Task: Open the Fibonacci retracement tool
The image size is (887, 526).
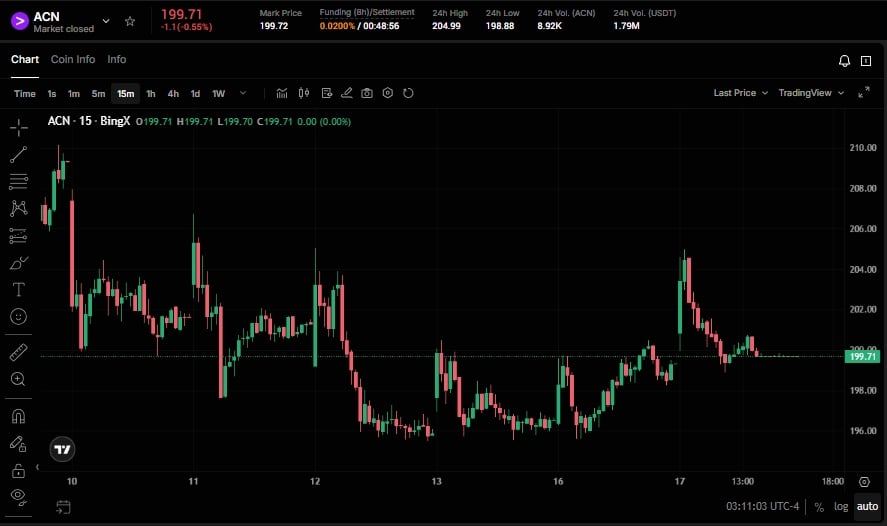Action: point(18,182)
